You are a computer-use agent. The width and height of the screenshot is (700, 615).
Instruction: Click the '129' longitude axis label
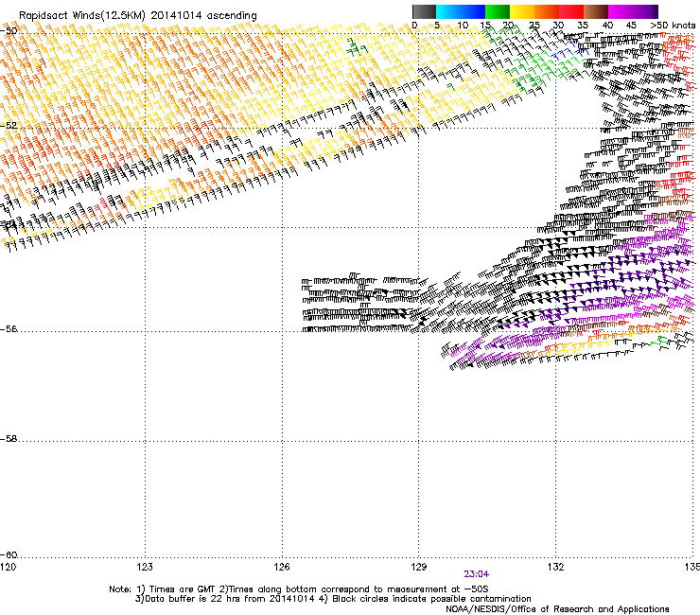pyautogui.click(x=419, y=567)
